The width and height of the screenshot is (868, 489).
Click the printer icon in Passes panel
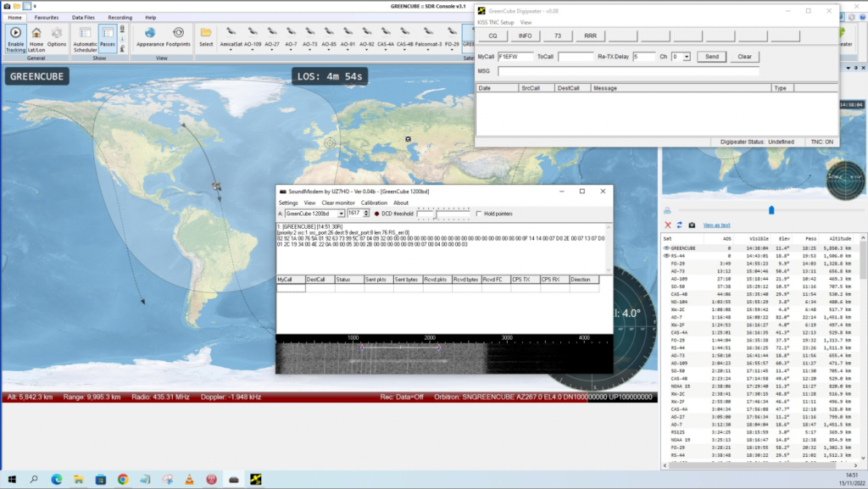tap(667, 211)
